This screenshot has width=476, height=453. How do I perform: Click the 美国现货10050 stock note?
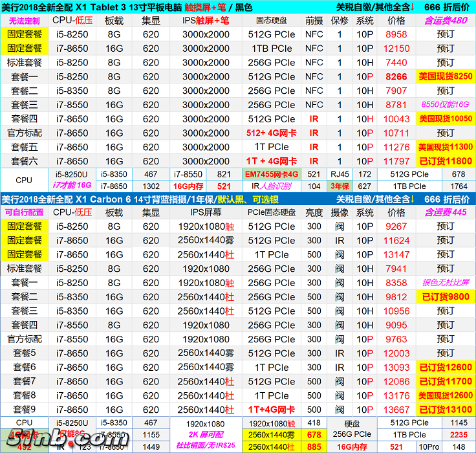pos(446,118)
